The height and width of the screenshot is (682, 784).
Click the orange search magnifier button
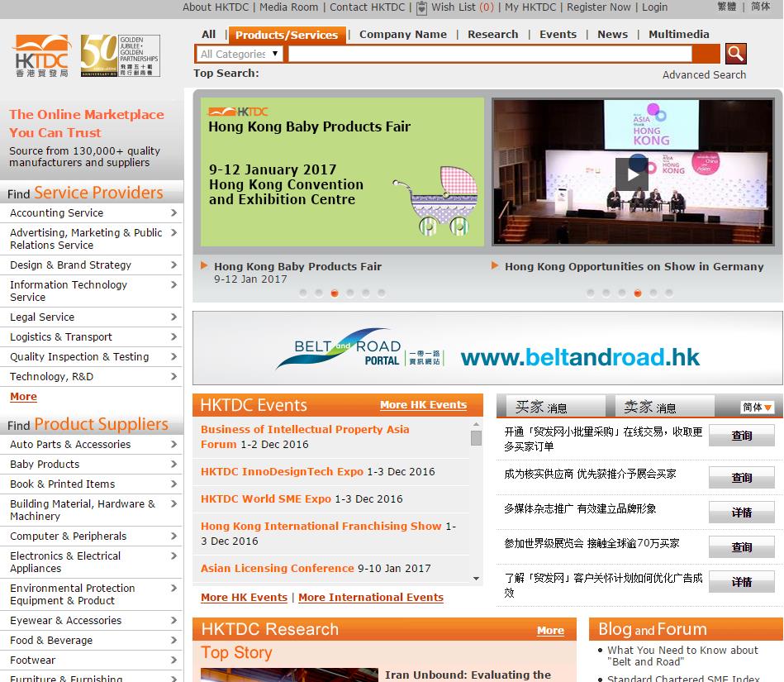coord(735,54)
